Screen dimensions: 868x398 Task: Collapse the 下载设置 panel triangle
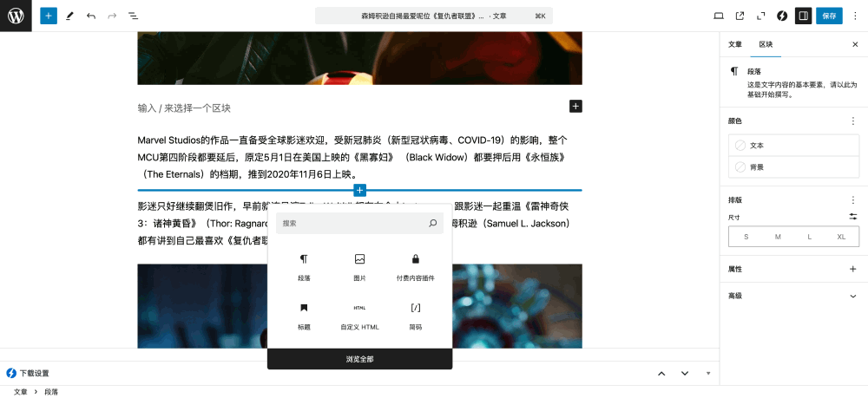point(708,373)
